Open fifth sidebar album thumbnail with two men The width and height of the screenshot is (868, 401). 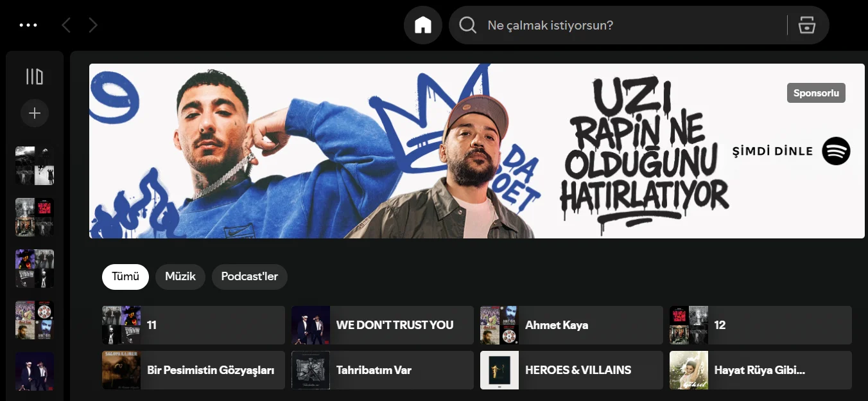[35, 371]
